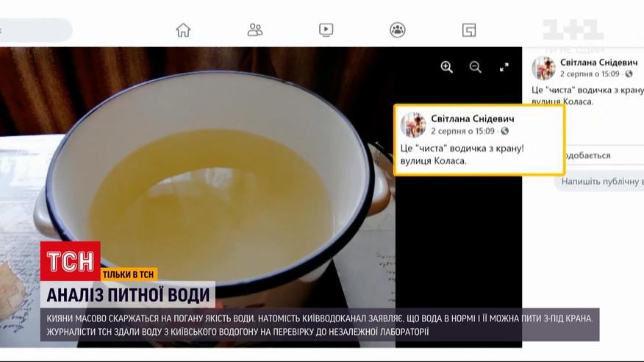Image resolution: width=644 pixels, height=362 pixels.
Task: Zoom out of the photo
Action: 476,67
